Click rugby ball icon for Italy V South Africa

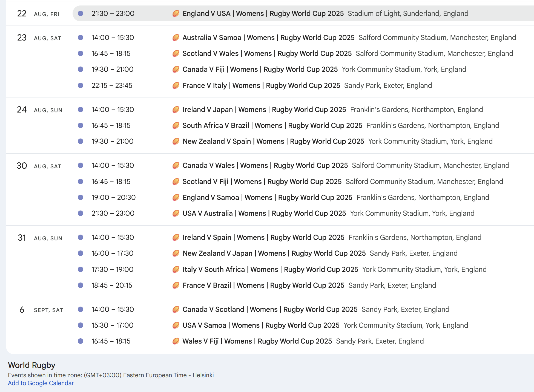click(176, 269)
